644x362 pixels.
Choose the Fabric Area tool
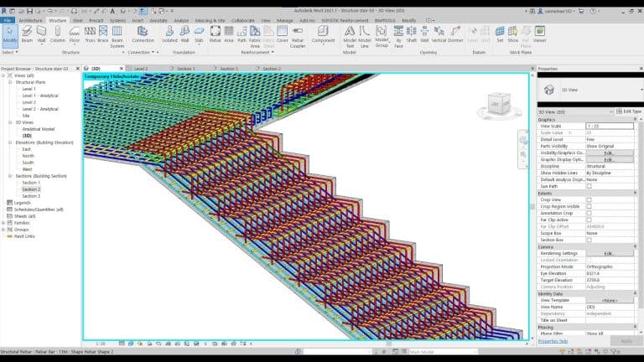[255, 37]
